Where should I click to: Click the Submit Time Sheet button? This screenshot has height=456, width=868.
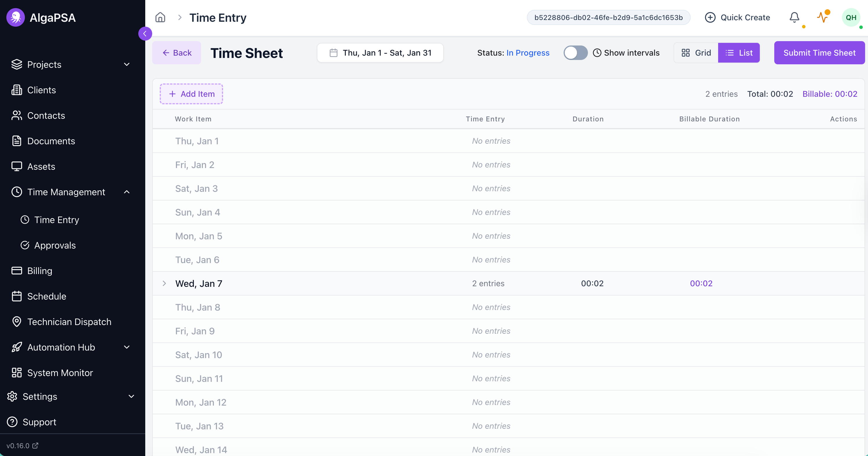pyautogui.click(x=819, y=53)
